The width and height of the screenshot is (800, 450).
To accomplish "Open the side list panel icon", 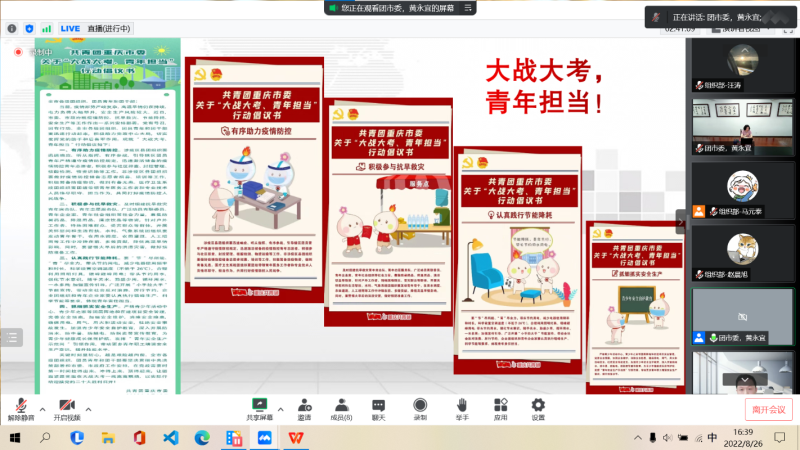I will [12, 337].
